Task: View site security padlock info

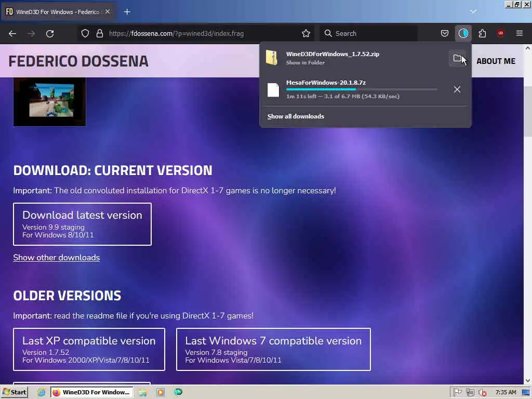Action: coord(99,33)
